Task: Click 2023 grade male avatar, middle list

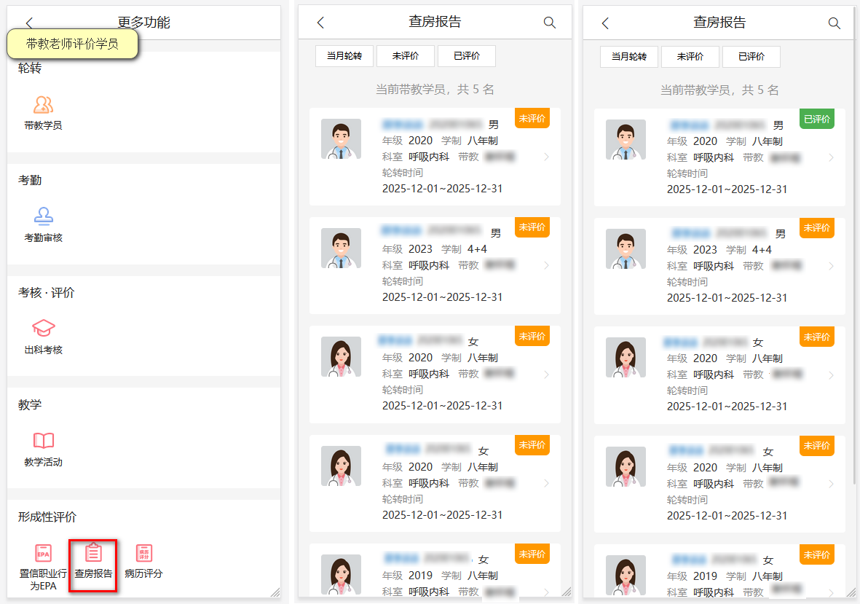Action: (x=341, y=248)
